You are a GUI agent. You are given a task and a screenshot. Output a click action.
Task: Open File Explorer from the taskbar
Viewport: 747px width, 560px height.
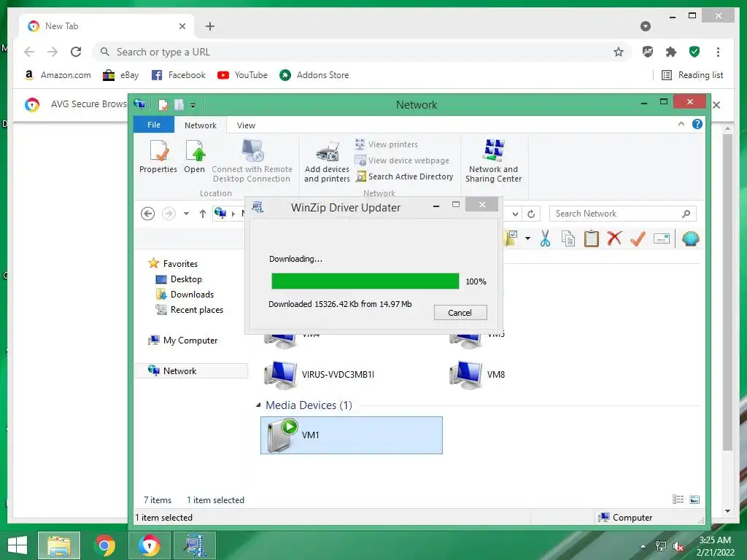(x=59, y=545)
